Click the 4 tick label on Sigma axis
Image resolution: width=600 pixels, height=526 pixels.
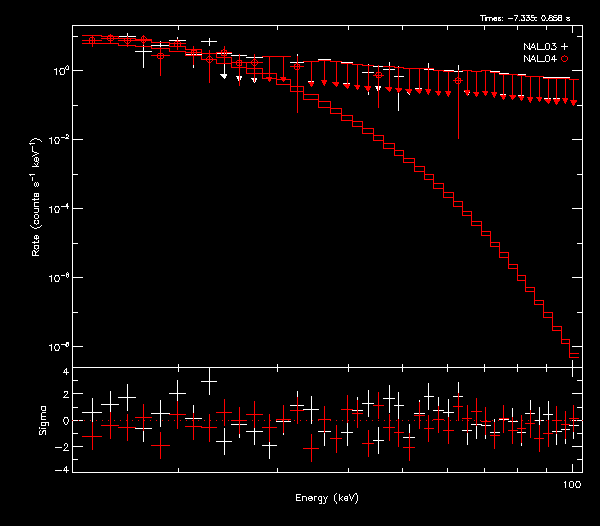pos(65,372)
